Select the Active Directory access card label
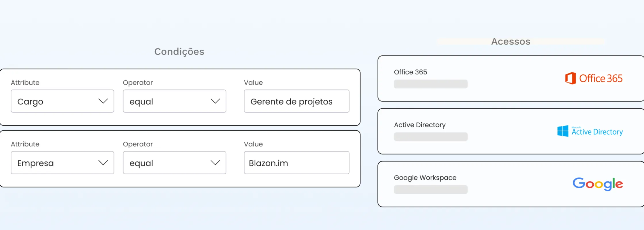This screenshot has width=644, height=230. (419, 125)
